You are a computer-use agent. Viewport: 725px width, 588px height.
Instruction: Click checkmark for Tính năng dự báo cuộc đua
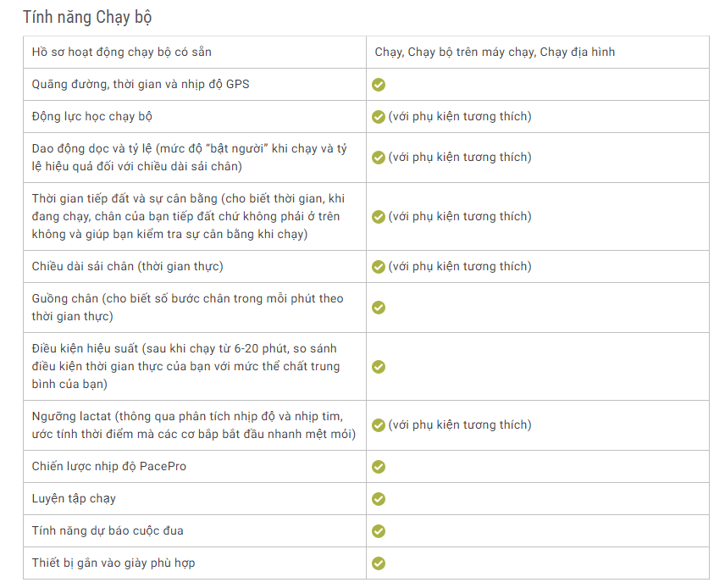tap(379, 531)
